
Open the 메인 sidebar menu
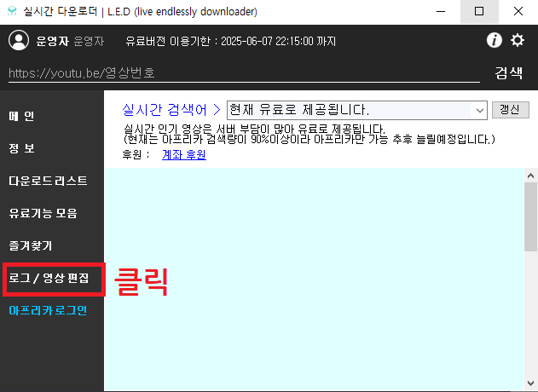(x=21, y=116)
